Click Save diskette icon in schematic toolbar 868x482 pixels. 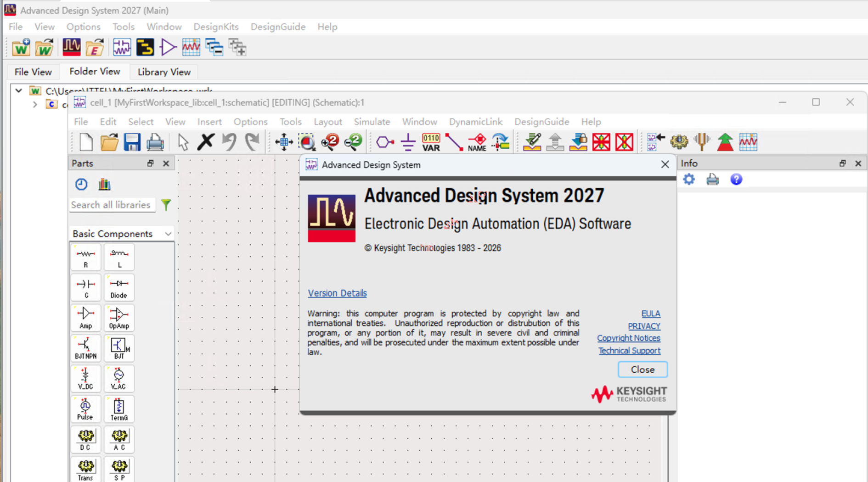coord(132,142)
